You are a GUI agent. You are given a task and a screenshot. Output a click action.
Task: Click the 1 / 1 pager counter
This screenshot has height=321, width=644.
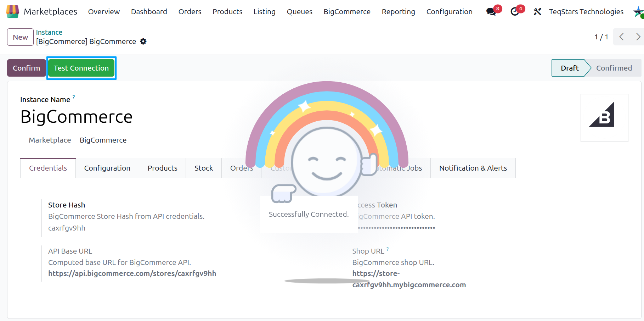pos(601,37)
